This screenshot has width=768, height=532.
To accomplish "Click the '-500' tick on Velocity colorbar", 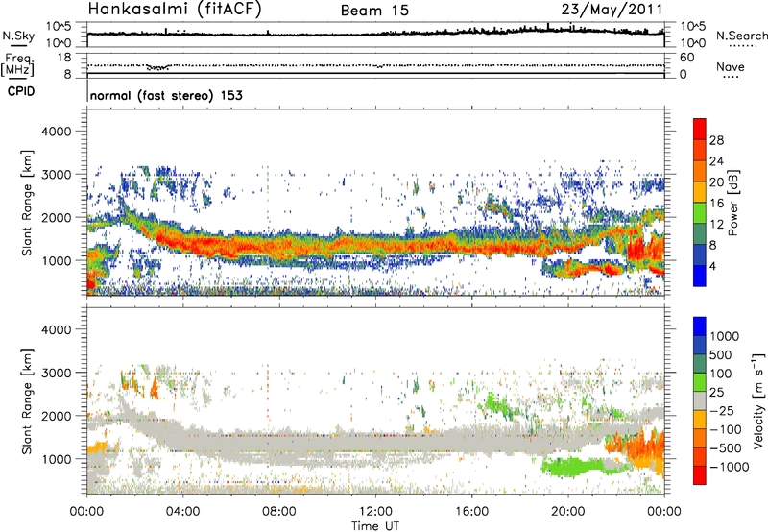I will point(726,447).
